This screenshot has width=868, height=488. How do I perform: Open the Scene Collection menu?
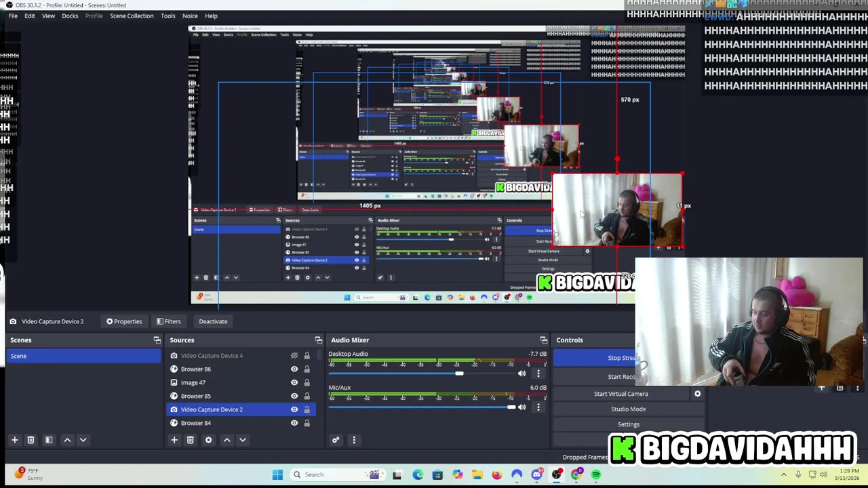point(132,16)
